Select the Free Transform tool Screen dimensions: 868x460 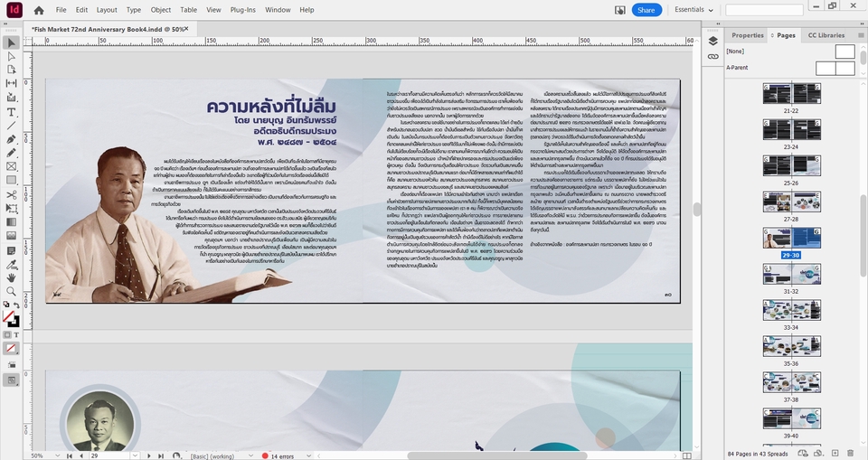[x=12, y=209]
